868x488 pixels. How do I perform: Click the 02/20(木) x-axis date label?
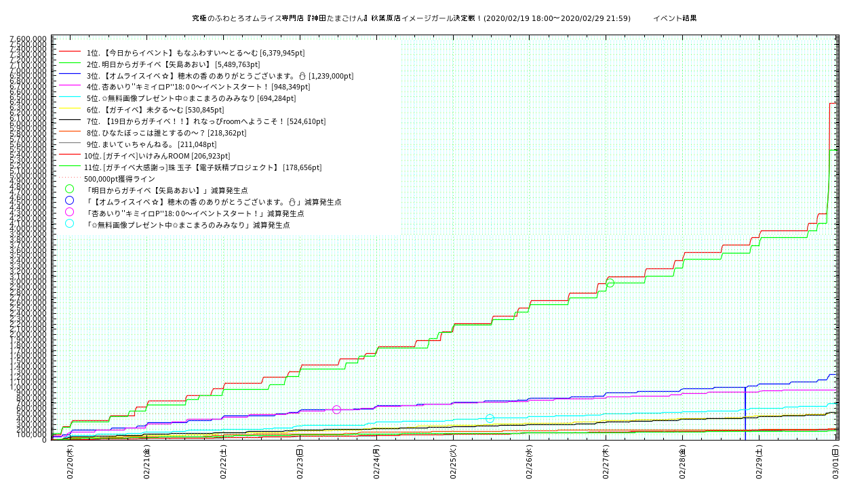click(x=70, y=461)
